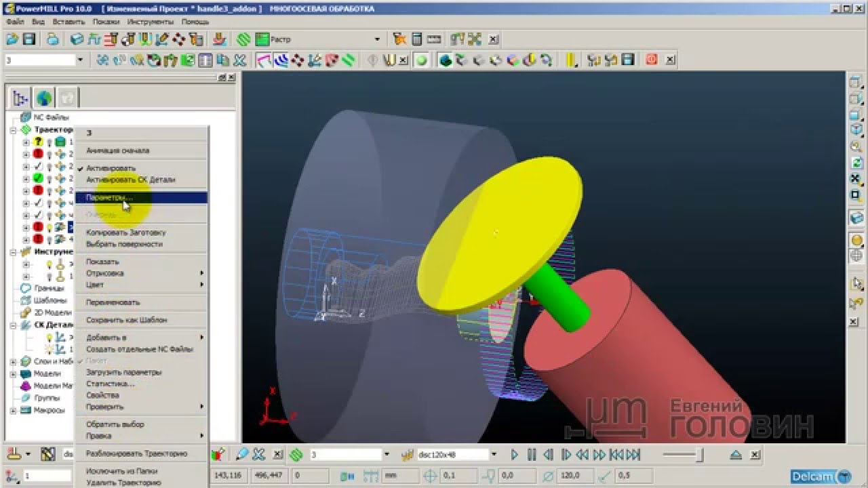Toggle light bulb of first СК Детали workplane
Image resolution: width=868 pixels, height=488 pixels.
50,337
